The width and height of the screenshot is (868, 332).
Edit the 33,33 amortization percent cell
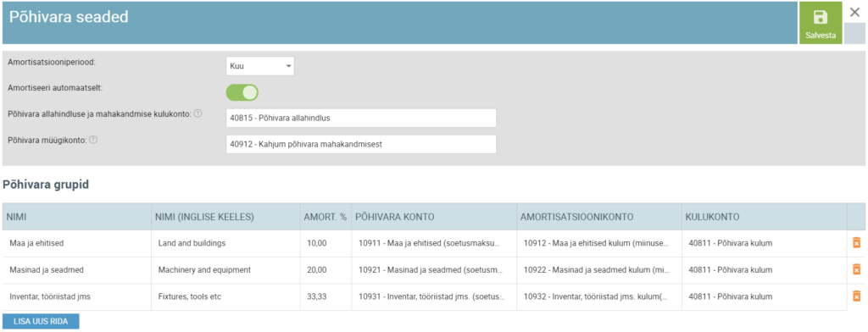pos(325,296)
